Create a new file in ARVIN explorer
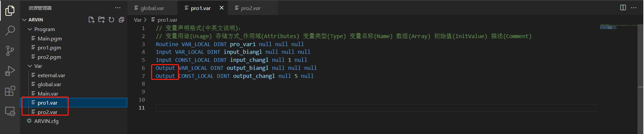 [91, 20]
